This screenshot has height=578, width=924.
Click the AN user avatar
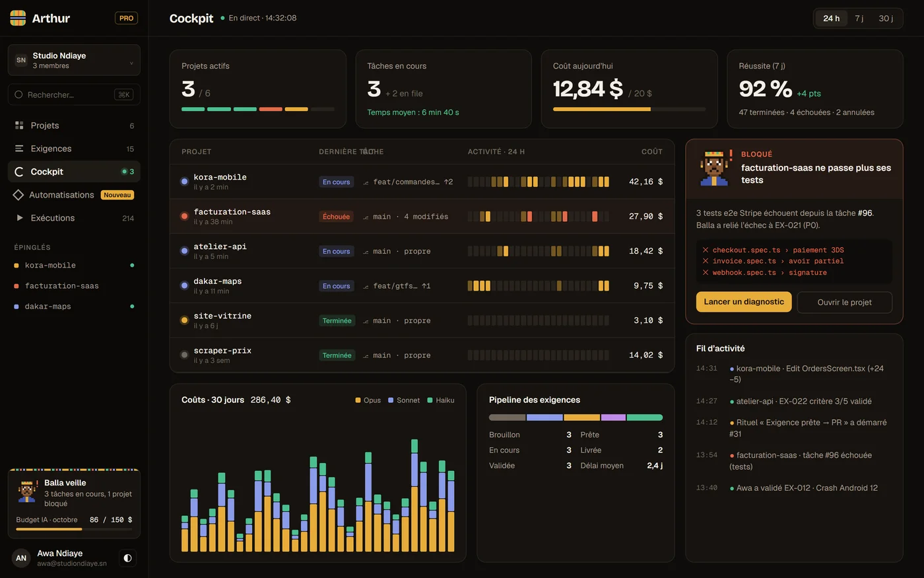21,558
